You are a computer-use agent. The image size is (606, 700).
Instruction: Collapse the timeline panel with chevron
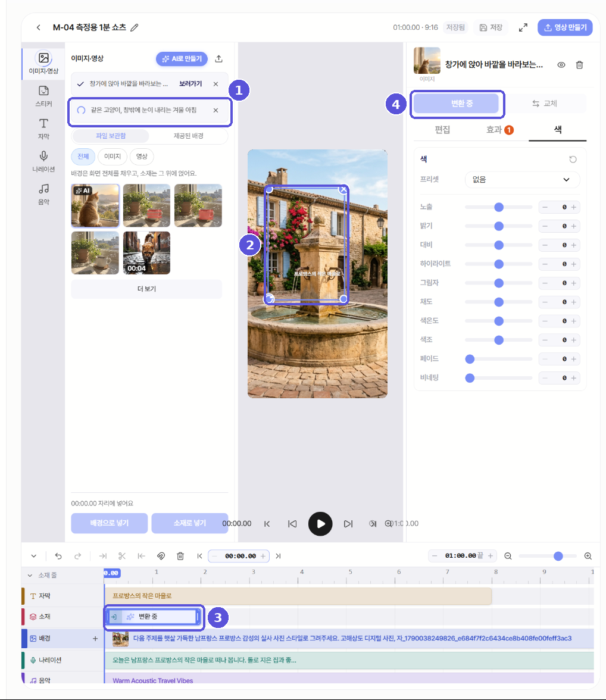click(x=34, y=556)
